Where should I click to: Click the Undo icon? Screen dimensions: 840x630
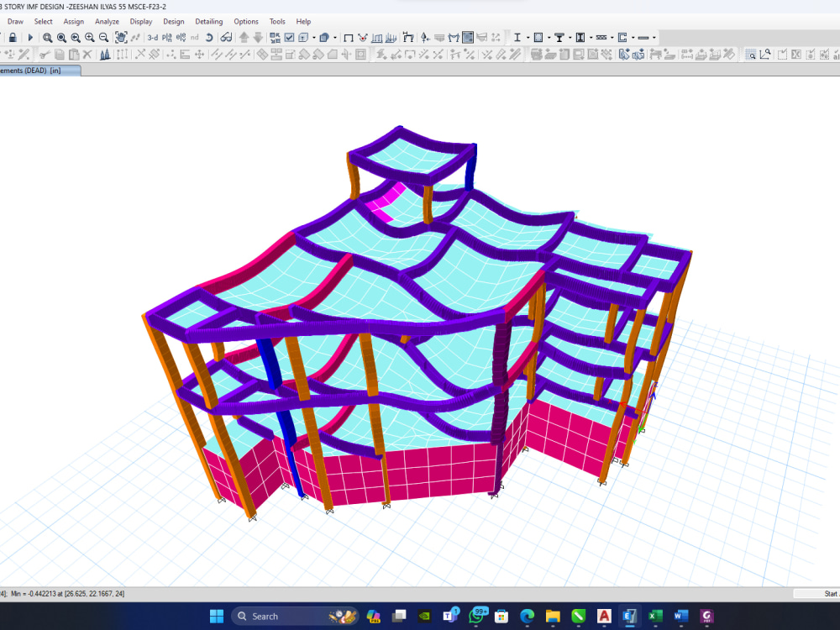(210, 37)
